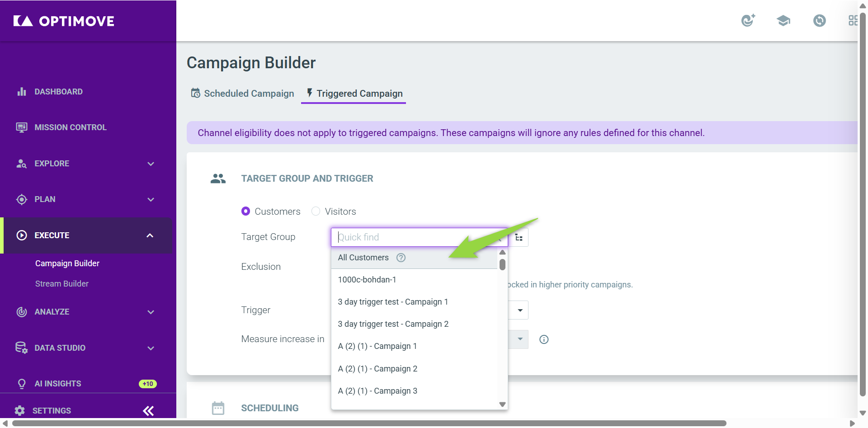Click the Data Studio database icon
This screenshot has width=868, height=428.
(x=22, y=348)
